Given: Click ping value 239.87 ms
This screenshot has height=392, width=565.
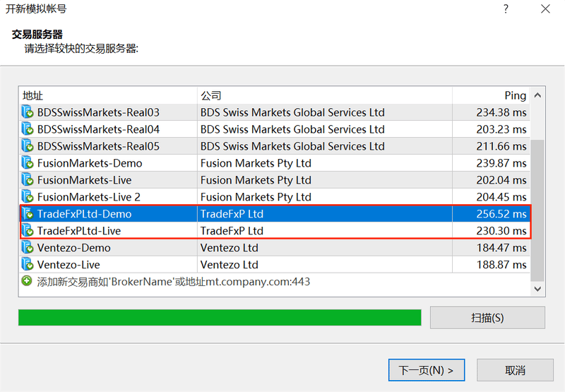Looking at the screenshot, I should pos(501,163).
